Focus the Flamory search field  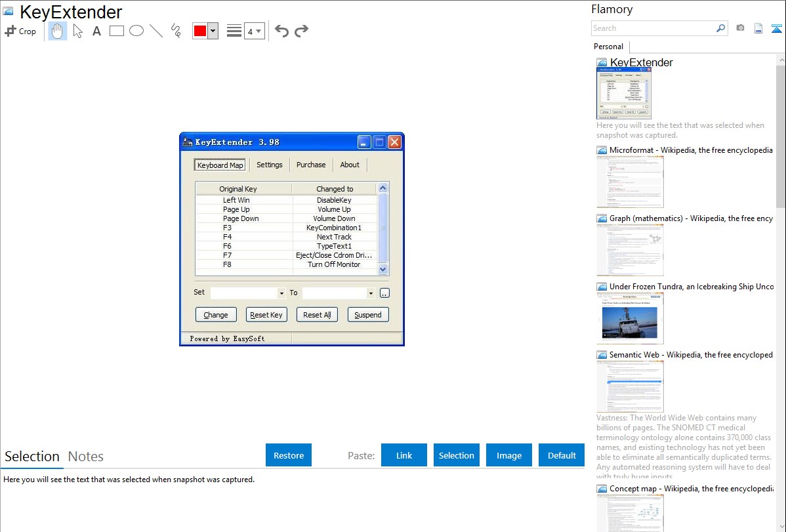pos(653,28)
